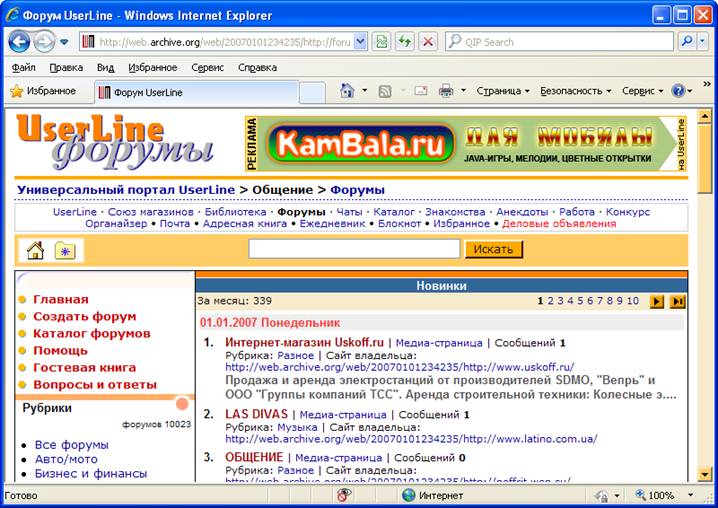Click the popup blocker status bar icon
The image size is (718, 508).
tap(344, 495)
